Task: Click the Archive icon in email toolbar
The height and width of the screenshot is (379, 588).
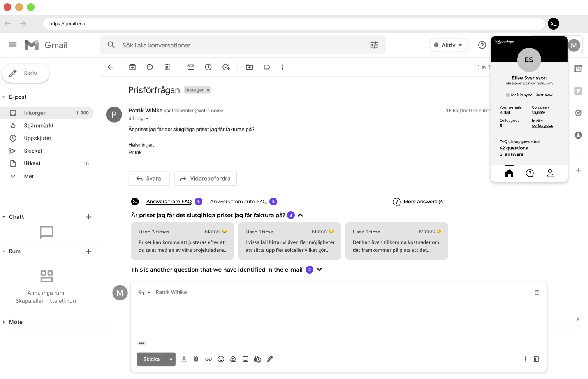Action: [132, 67]
